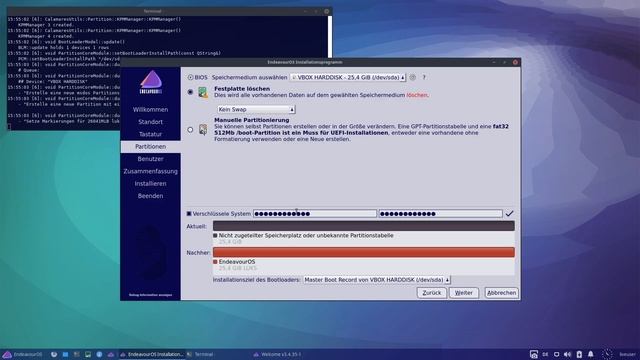This screenshot has height=360, width=640.
Task: Click the Abbrechen button
Action: point(501,293)
